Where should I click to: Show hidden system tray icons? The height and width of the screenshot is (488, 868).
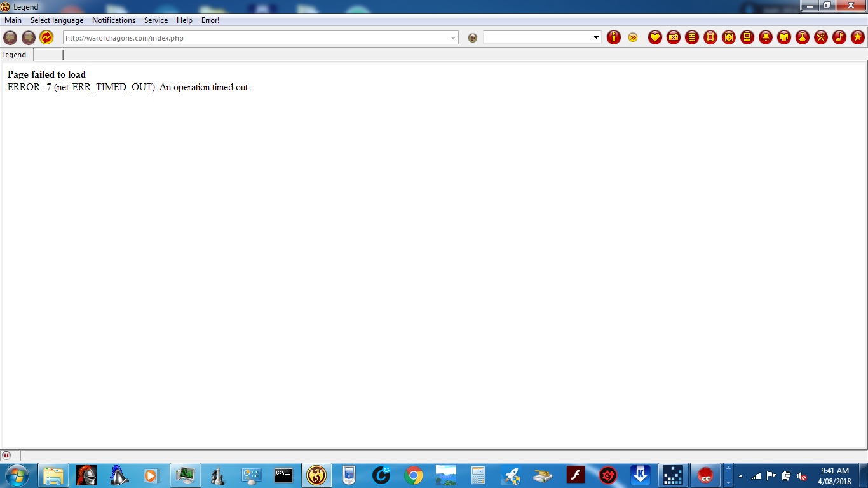(740, 476)
